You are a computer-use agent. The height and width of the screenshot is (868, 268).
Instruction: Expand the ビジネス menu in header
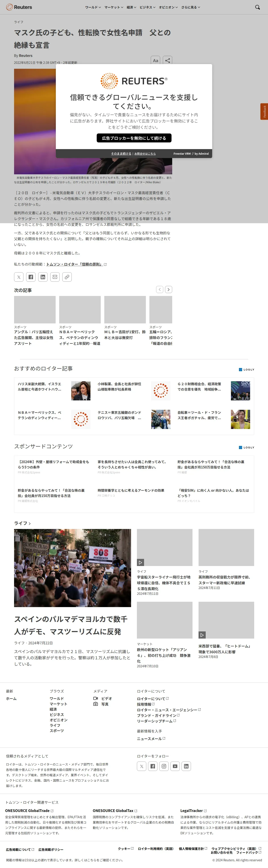click(x=148, y=7)
